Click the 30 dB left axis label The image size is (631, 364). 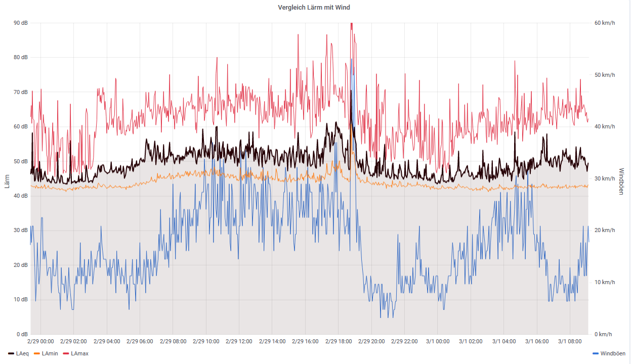coord(21,231)
